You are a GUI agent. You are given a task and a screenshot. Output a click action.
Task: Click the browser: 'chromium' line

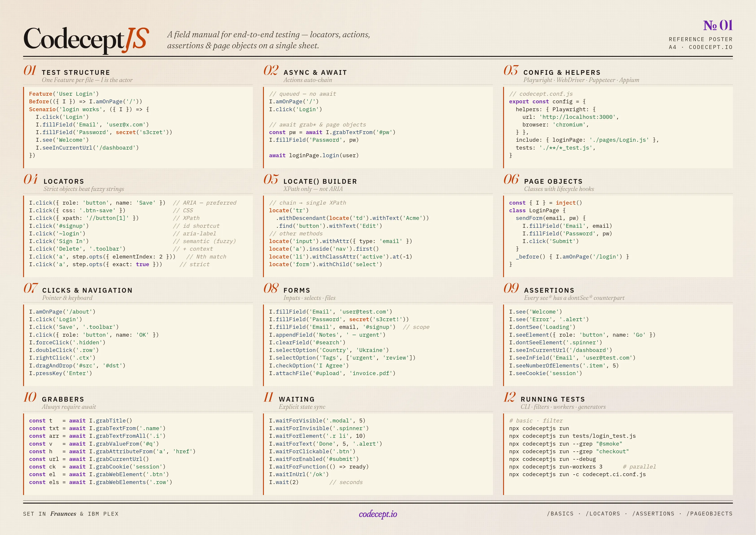[x=555, y=125]
